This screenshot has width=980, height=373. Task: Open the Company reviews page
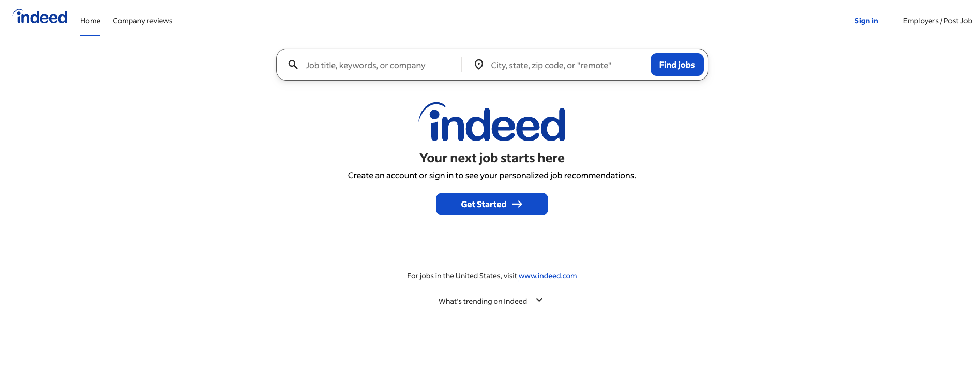[x=142, y=21]
